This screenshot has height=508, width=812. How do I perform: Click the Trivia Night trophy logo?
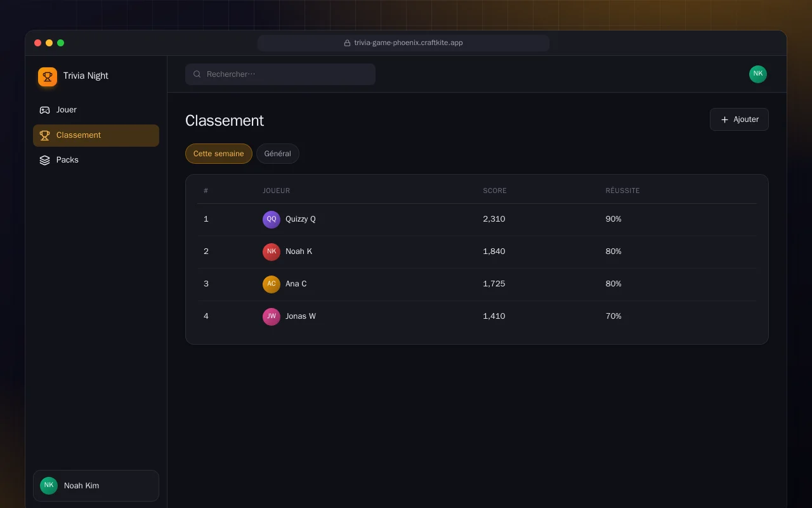pos(48,77)
